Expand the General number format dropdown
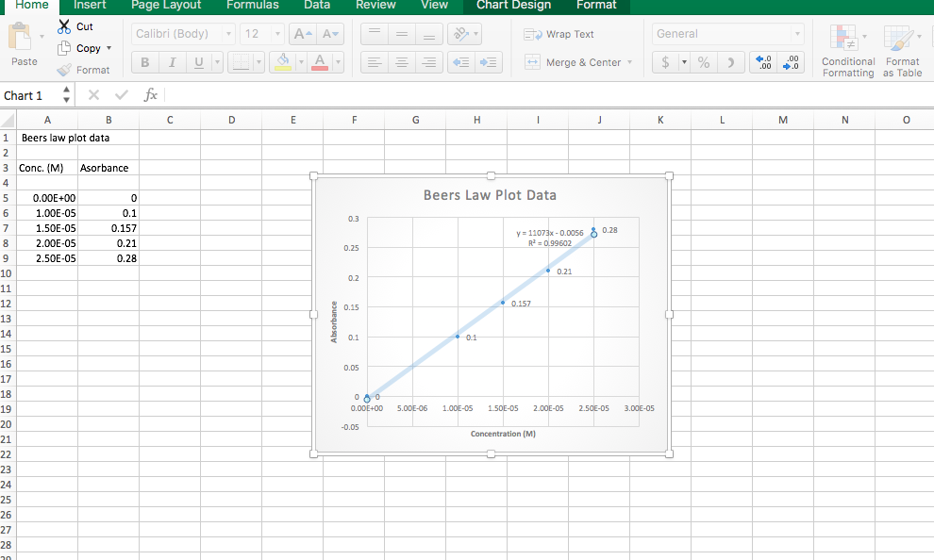 (x=797, y=34)
